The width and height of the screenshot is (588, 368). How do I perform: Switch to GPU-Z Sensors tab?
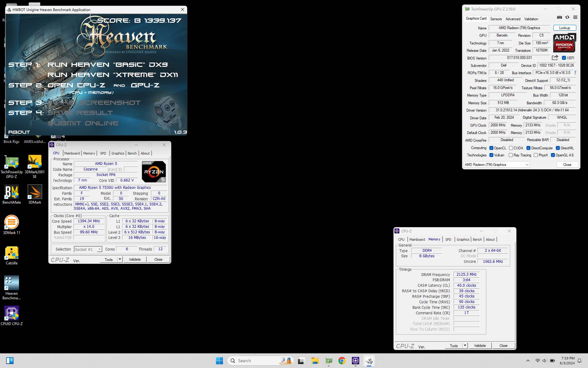tap(496, 19)
